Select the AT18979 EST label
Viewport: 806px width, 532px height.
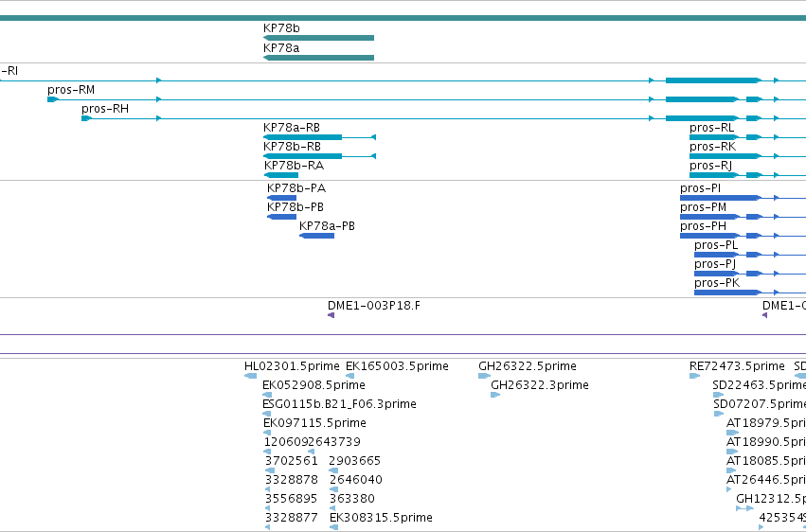766,424
